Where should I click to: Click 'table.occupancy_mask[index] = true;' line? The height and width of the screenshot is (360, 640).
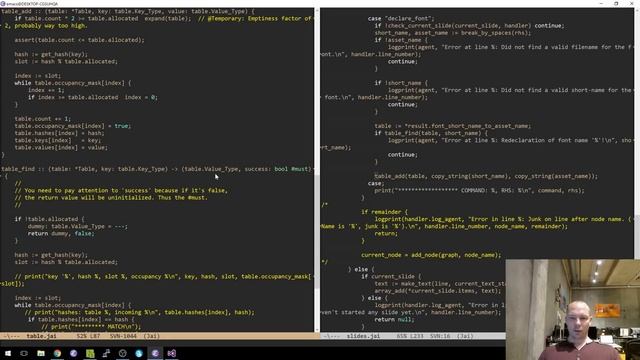click(x=73, y=126)
